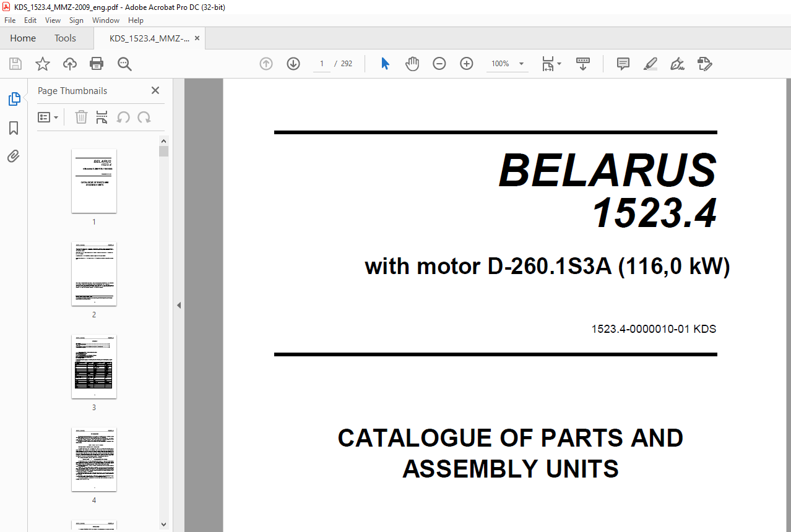Screen dimensions: 791x532
Task: Print the document using printer icon
Action: 97,64
